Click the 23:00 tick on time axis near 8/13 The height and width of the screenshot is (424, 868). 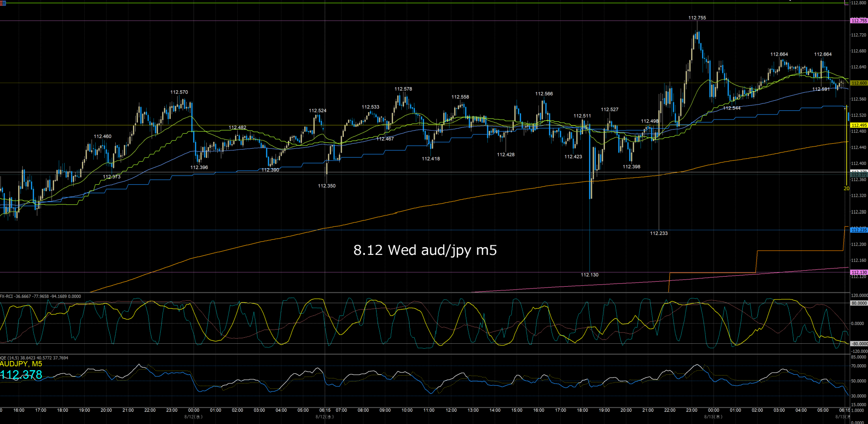[692, 410]
